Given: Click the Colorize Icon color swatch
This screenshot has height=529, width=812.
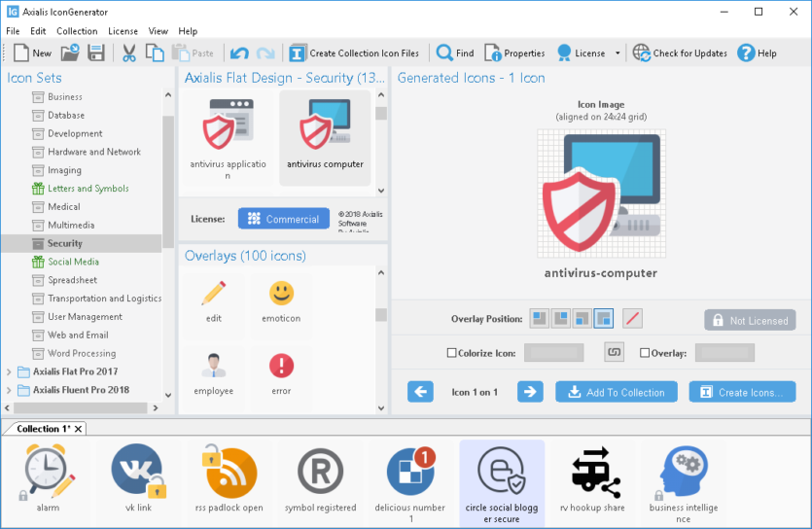Looking at the screenshot, I should [x=553, y=352].
